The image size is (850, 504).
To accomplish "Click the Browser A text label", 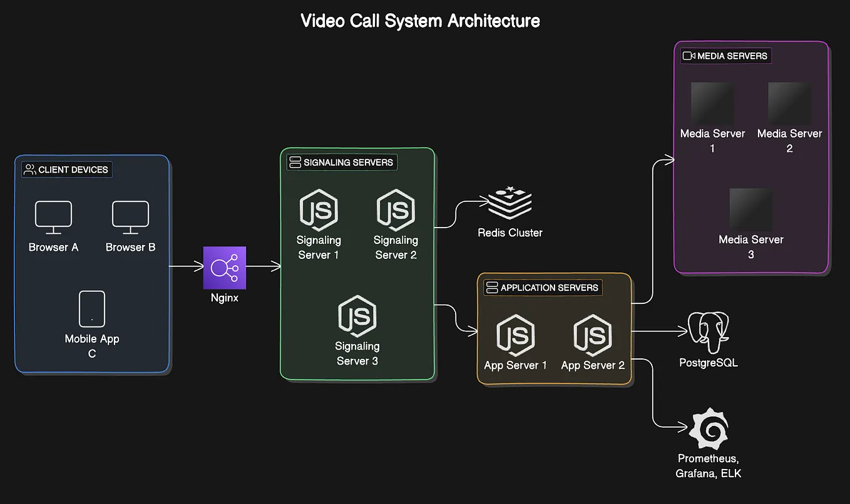I will coord(53,247).
